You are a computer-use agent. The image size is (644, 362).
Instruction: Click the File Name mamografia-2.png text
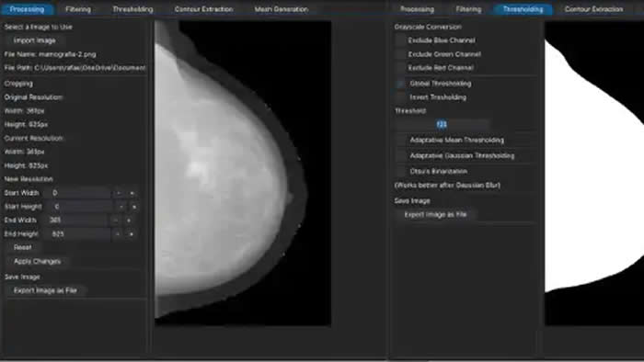(x=50, y=54)
